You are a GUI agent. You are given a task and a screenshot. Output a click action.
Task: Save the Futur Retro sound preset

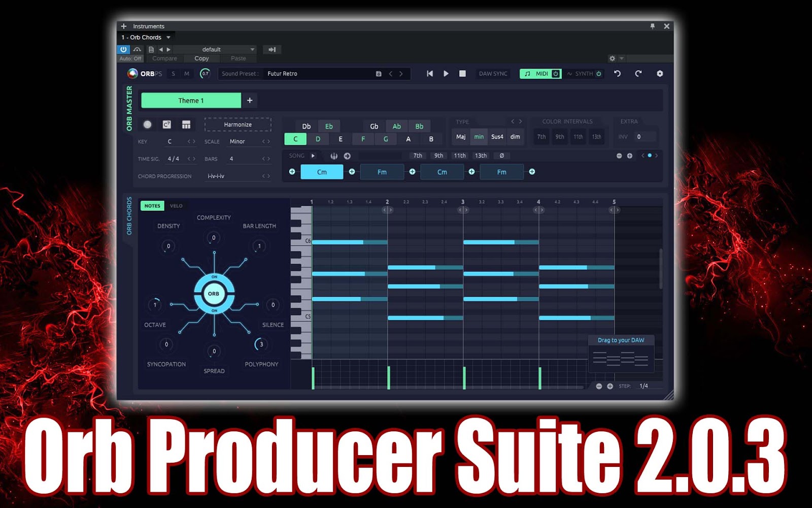[379, 74]
